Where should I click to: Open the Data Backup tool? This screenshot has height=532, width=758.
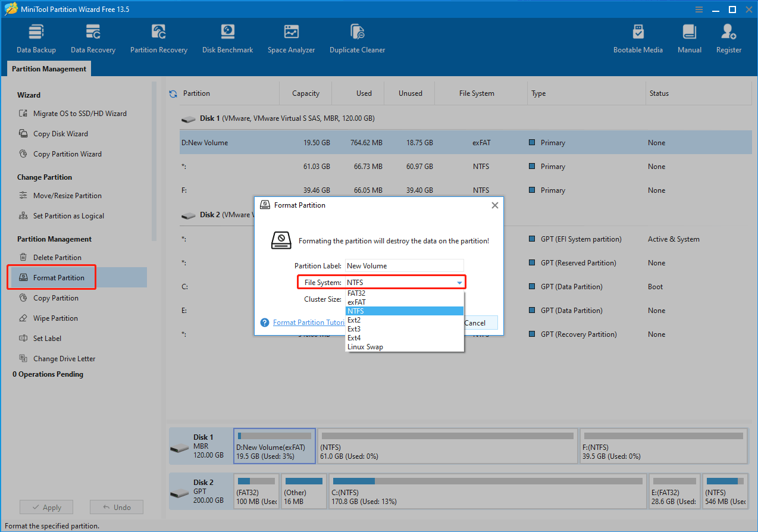(x=36, y=37)
